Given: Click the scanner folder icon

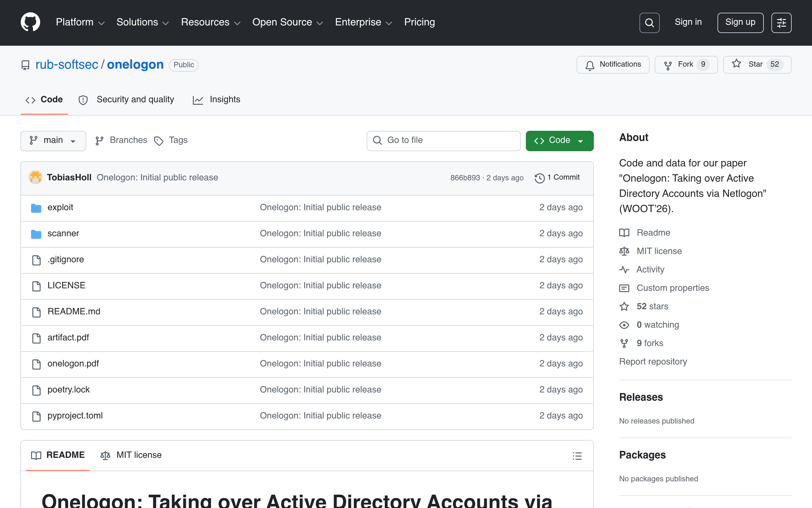Looking at the screenshot, I should point(36,234).
